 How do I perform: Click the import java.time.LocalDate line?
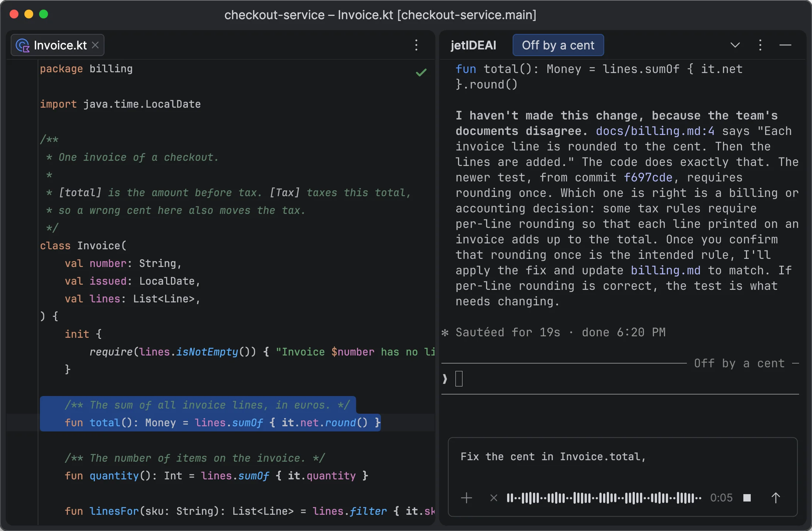120,104
